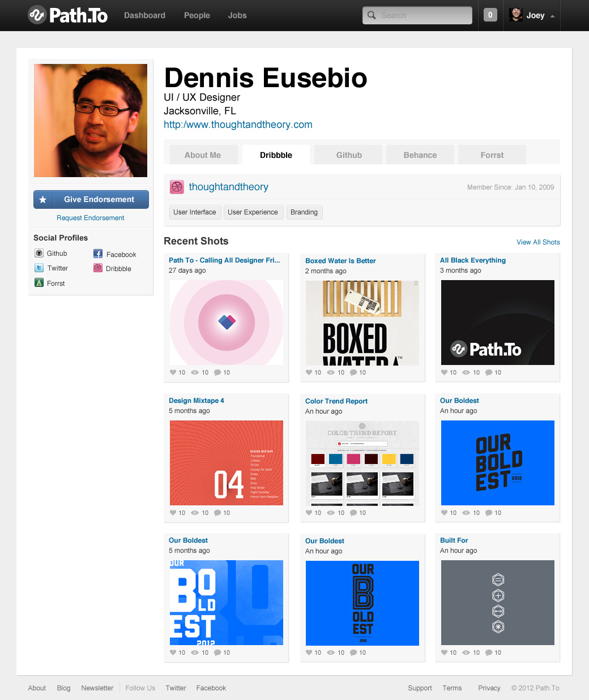Click the Give Endorsement button
Image resolution: width=589 pixels, height=700 pixels.
click(x=91, y=199)
